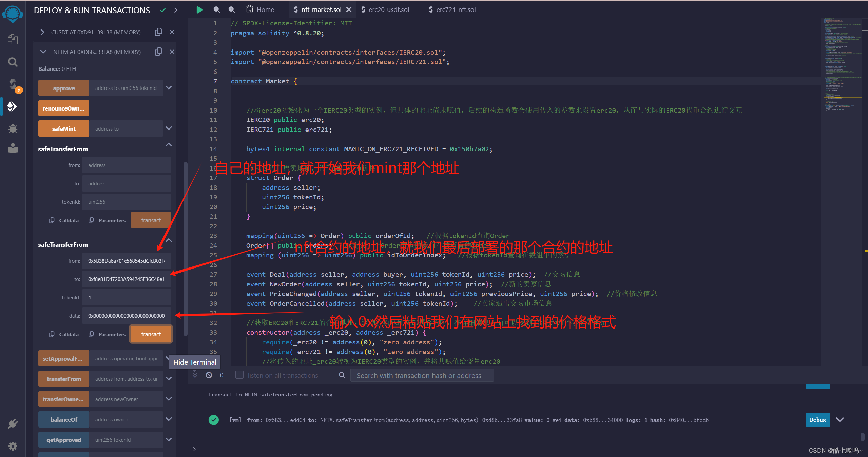
Task: Click the getApproved function button
Action: 64,440
